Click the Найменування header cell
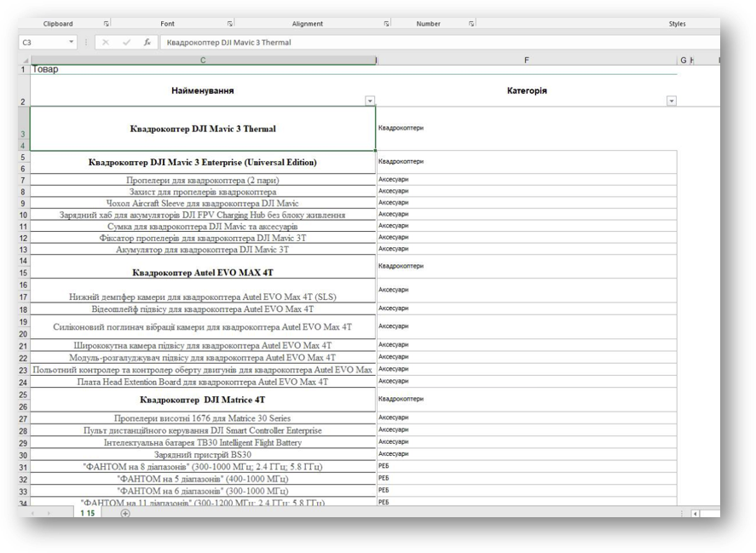This screenshot has width=756, height=553. [x=203, y=90]
